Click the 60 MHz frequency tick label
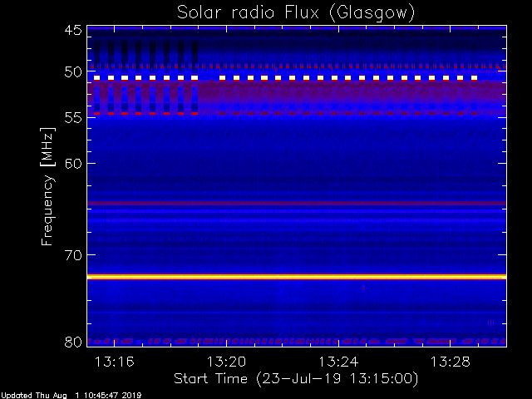The width and height of the screenshot is (532, 399). tap(73, 164)
